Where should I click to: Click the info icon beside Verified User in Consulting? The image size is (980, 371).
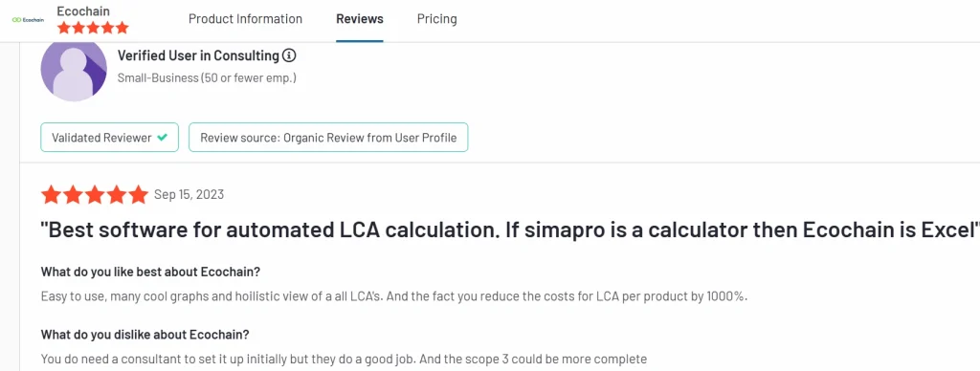(289, 55)
